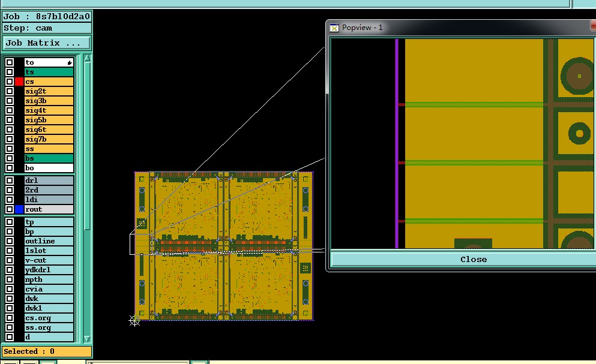Screen dimensions: 596x364
Task: Toggle checkbox for layer sig4t
Action: (x=10, y=110)
